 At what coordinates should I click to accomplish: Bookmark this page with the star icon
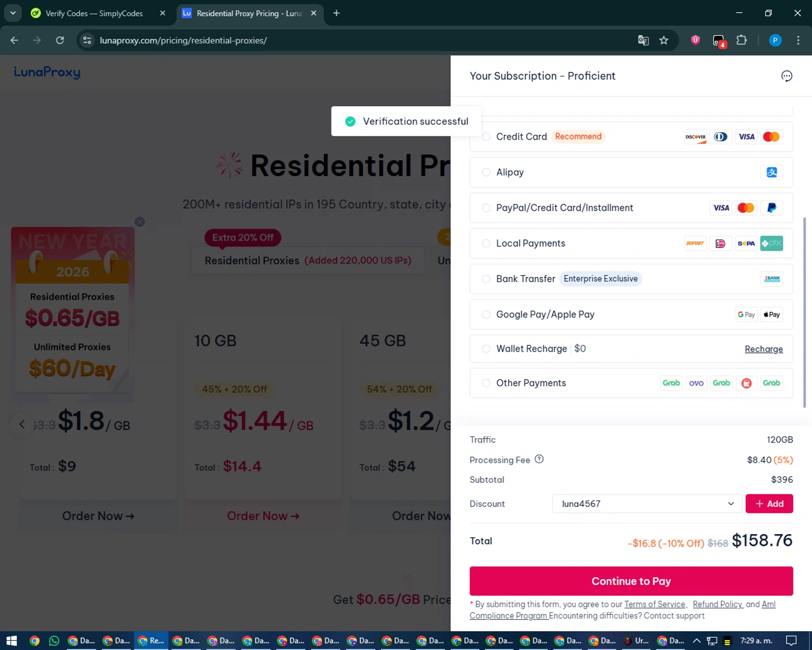(664, 40)
